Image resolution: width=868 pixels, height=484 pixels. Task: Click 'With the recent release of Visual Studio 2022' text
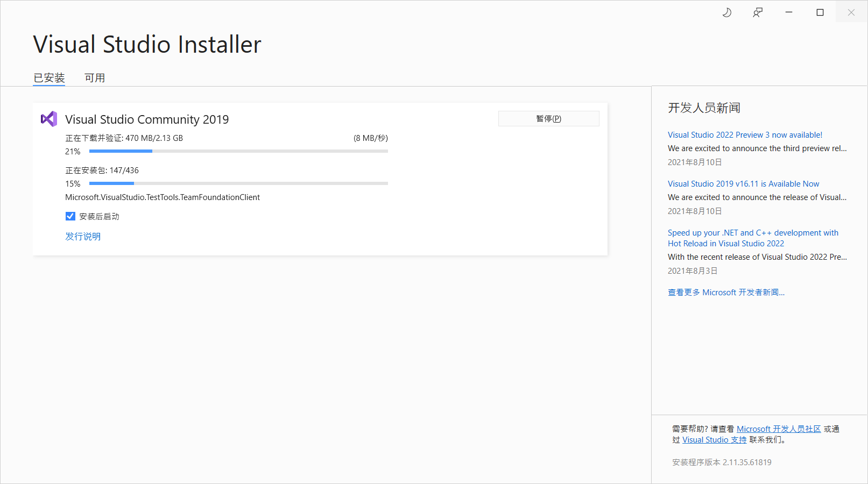pyautogui.click(x=757, y=257)
